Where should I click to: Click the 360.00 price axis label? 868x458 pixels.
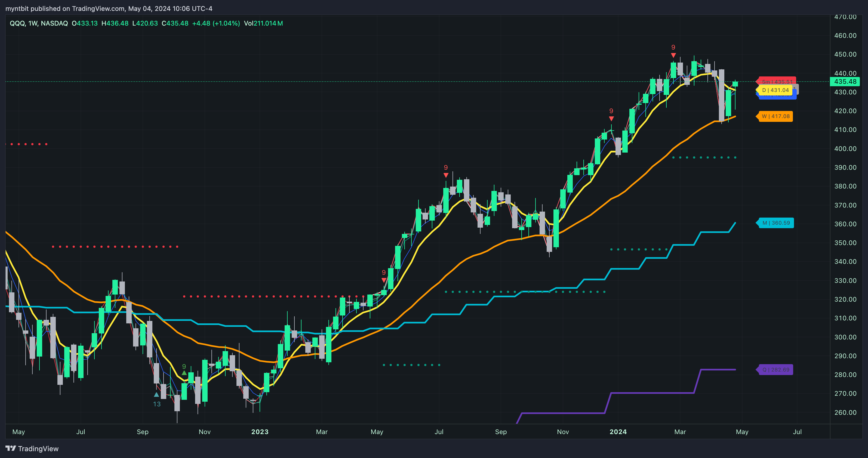(845, 224)
